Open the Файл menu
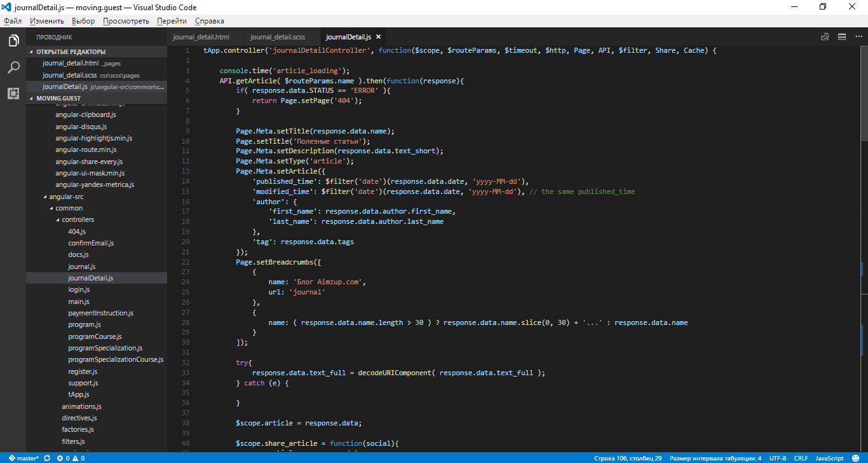Image resolution: width=868 pixels, height=463 pixels. tap(13, 21)
